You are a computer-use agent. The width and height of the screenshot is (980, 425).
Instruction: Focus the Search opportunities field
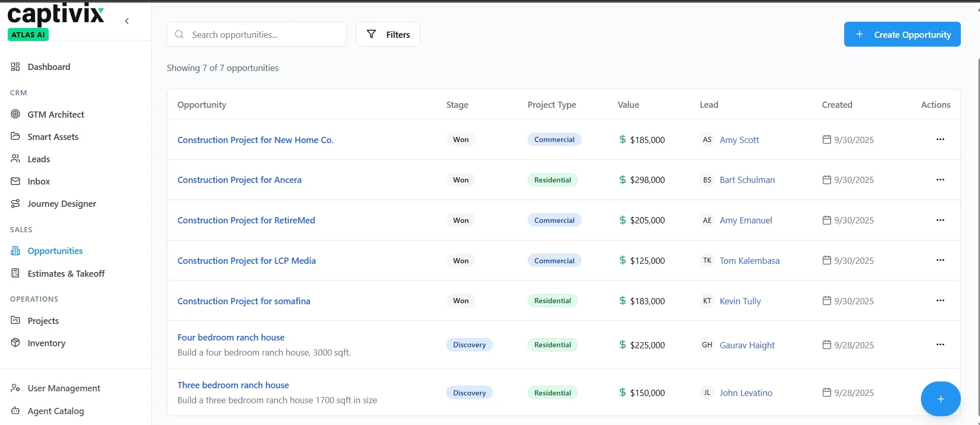point(257,34)
